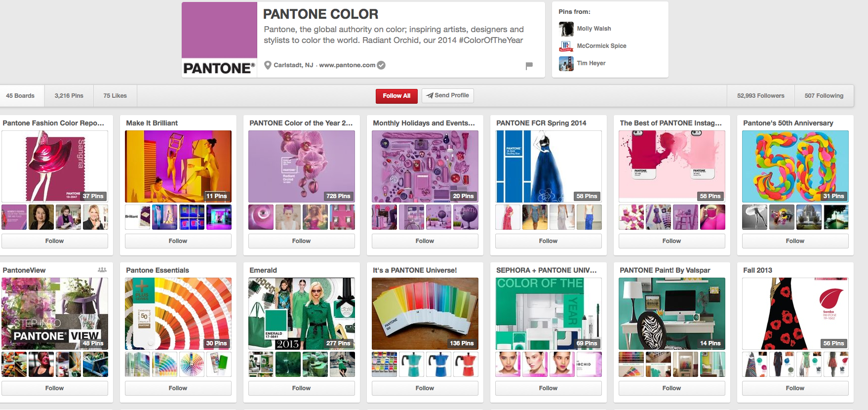Follow the Emerald board
The width and height of the screenshot is (868, 410).
pos(302,388)
